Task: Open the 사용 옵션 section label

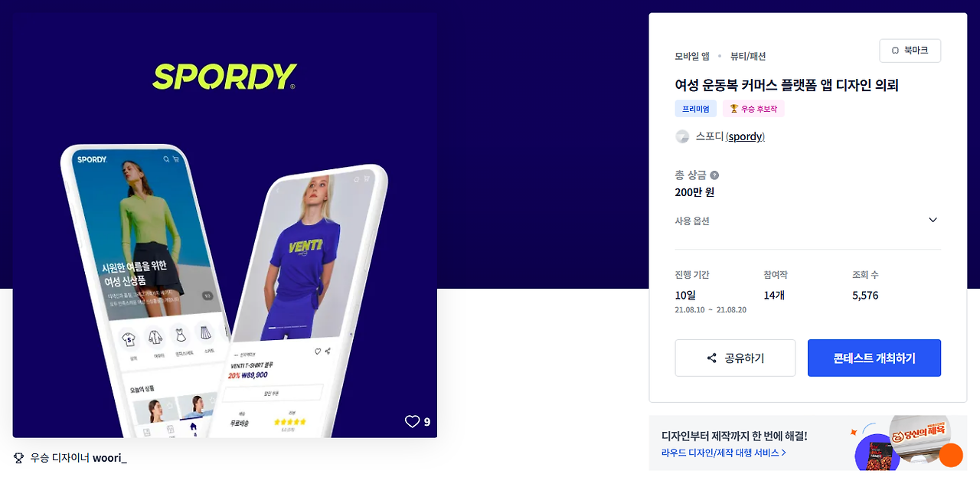Action: tap(692, 221)
